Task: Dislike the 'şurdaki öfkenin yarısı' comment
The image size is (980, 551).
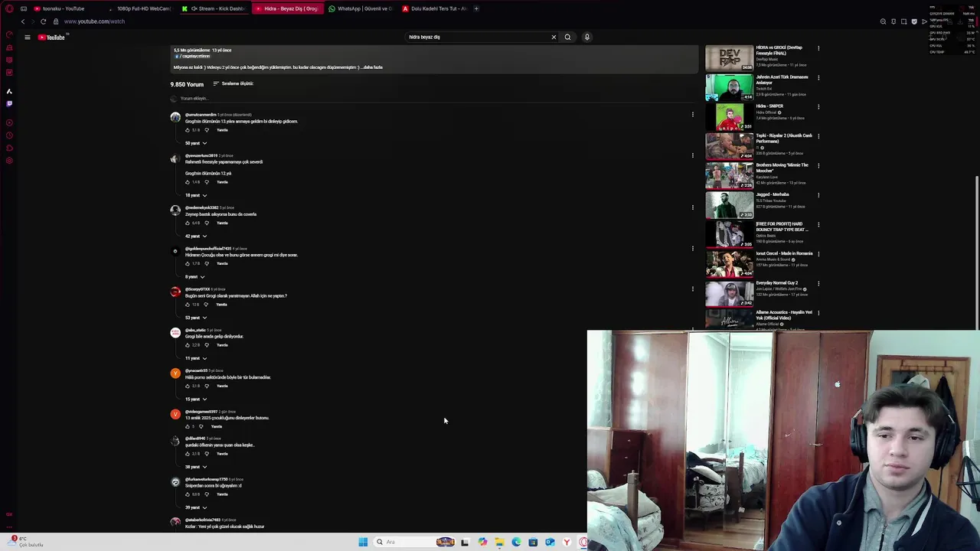Action: pos(207,454)
